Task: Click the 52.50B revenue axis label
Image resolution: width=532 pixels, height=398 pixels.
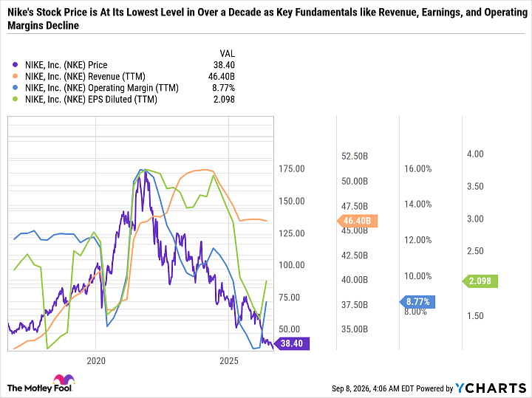Action: [x=355, y=157]
